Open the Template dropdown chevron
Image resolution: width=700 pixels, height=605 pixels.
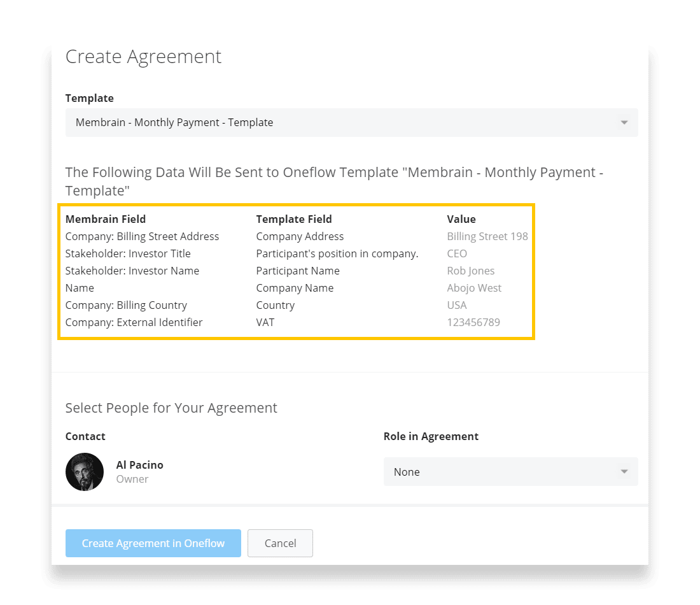pyautogui.click(x=624, y=122)
